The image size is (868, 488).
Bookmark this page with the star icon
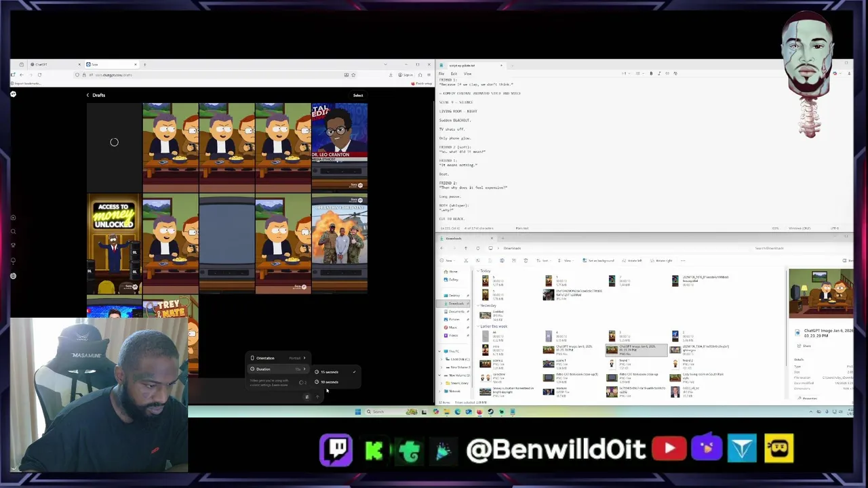point(354,75)
